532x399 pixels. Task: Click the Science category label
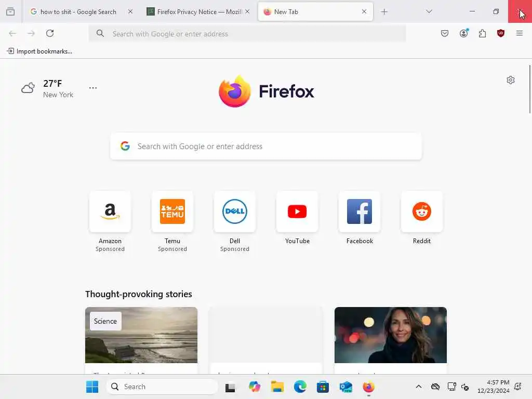(x=105, y=321)
